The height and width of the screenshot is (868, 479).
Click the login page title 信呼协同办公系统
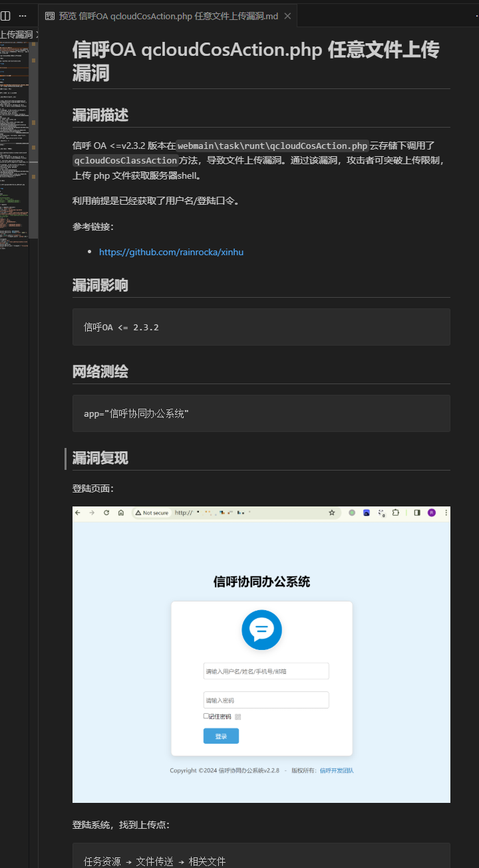pos(261,582)
